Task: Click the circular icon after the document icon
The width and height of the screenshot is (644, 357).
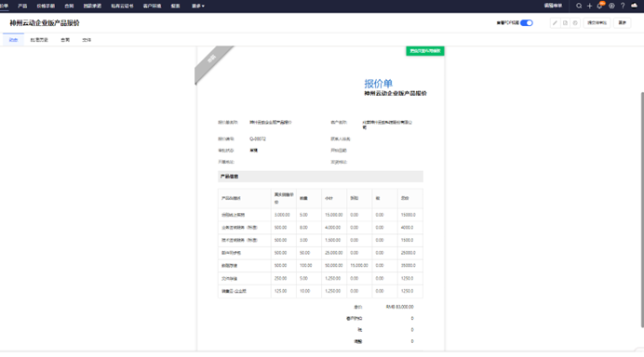Action: (575, 23)
